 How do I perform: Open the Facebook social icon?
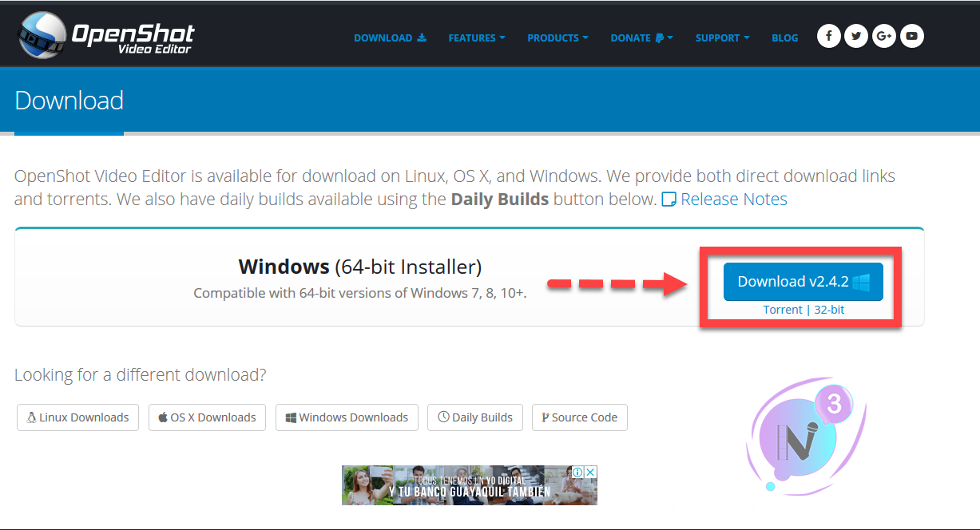pyautogui.click(x=829, y=36)
